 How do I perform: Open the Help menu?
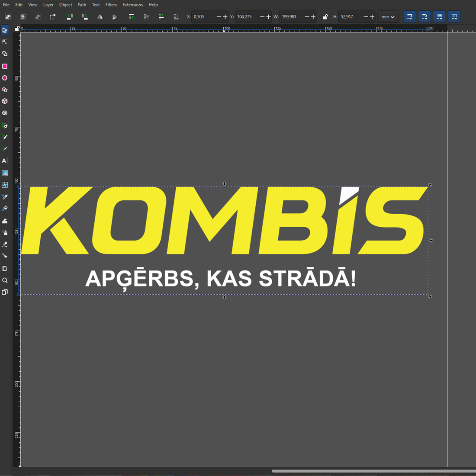153,5
